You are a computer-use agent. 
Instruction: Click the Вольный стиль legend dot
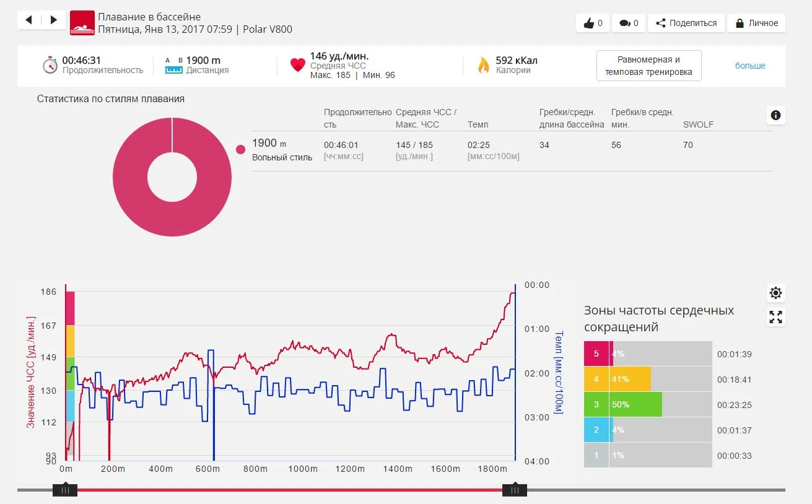point(241,149)
